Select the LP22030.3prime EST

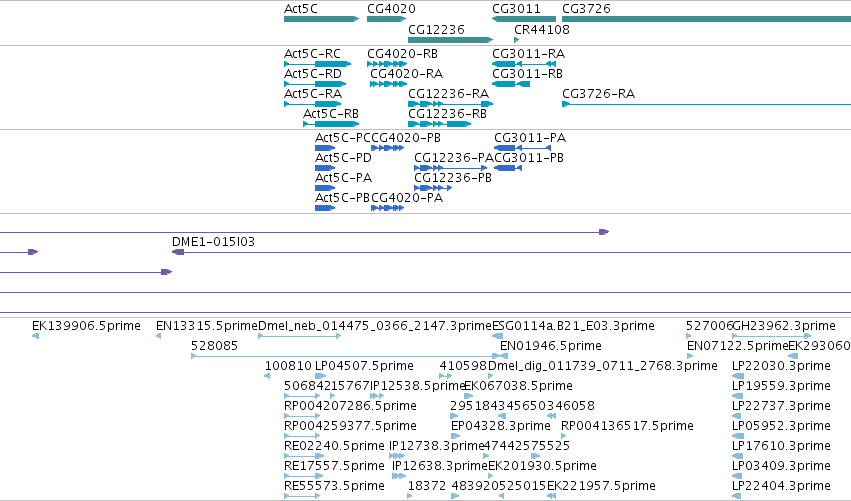[738, 377]
